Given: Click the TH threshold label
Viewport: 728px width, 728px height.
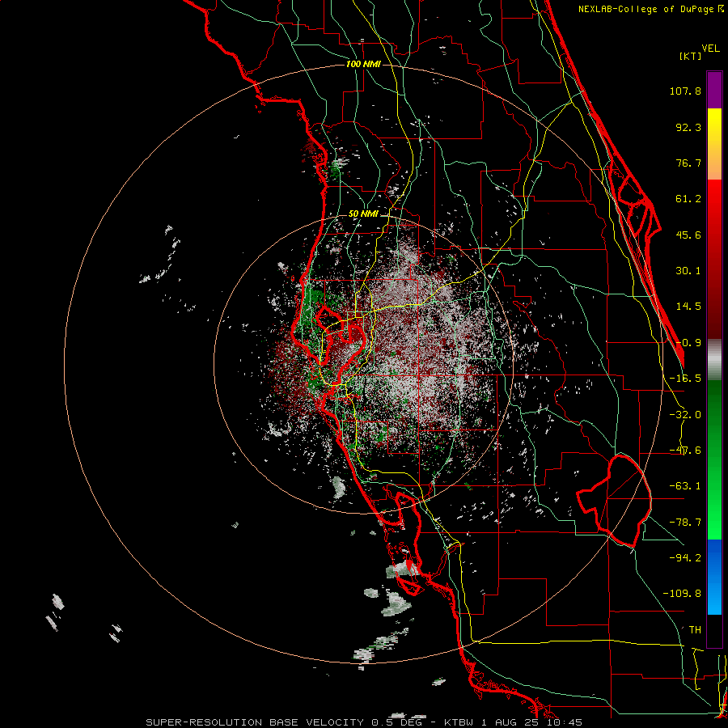Looking at the screenshot, I should [x=695, y=630].
